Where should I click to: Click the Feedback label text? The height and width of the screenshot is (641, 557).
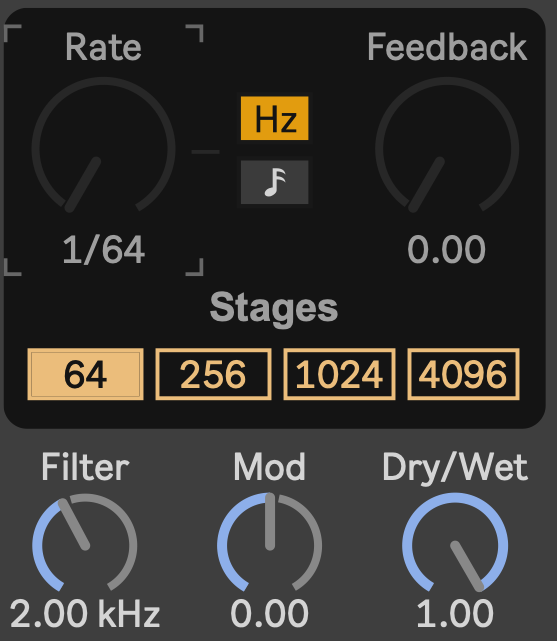447,47
